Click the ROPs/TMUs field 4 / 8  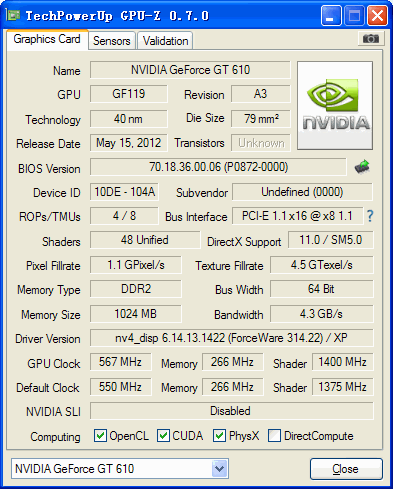point(124,216)
